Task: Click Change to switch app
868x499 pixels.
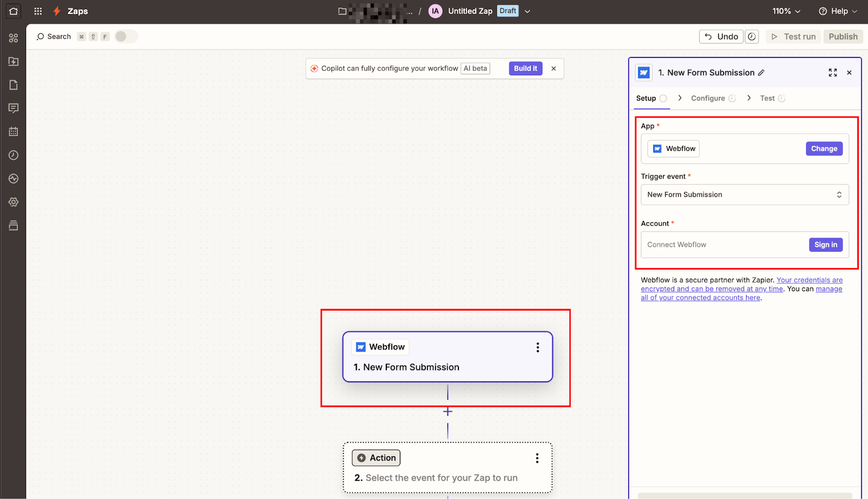Action: (824, 149)
